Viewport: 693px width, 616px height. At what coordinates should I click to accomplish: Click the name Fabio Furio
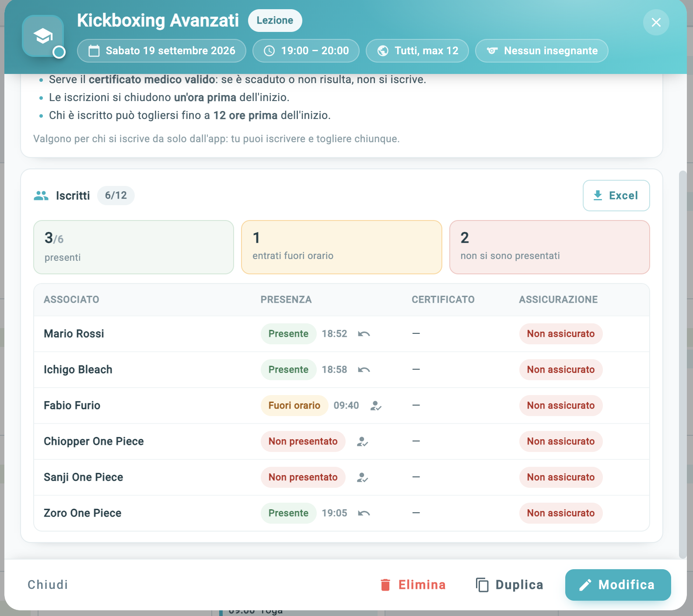click(72, 406)
